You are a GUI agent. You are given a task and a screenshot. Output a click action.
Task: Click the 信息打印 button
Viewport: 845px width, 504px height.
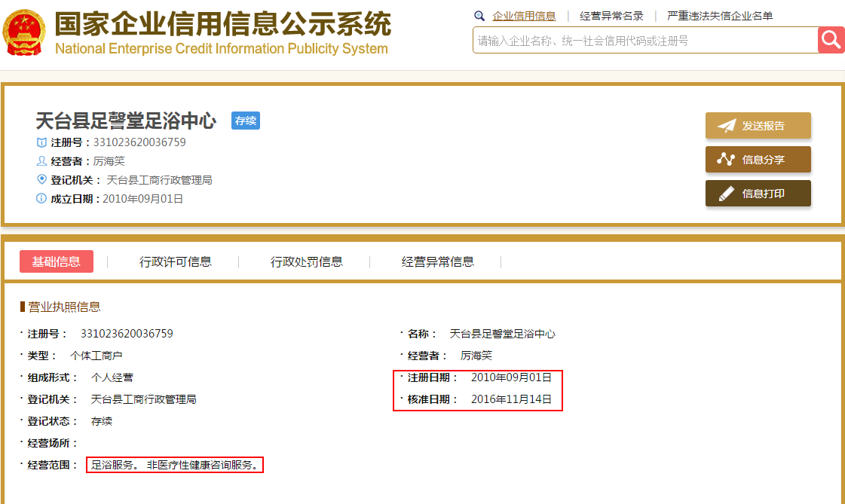[x=758, y=194]
